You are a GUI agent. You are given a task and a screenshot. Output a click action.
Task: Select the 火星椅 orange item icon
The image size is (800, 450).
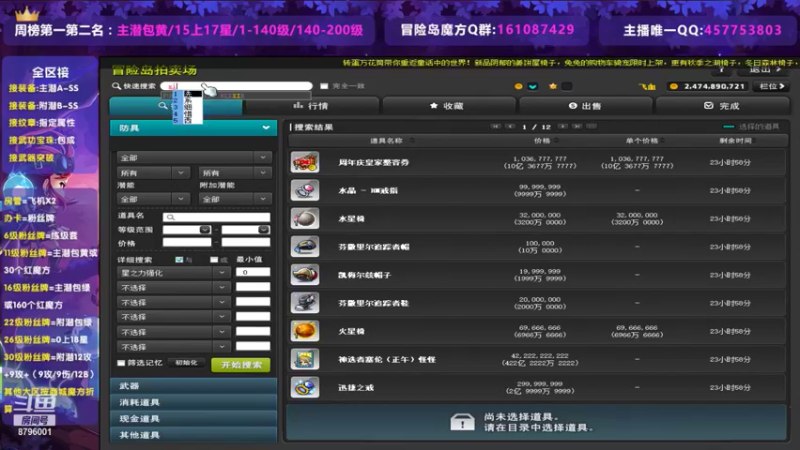305,331
